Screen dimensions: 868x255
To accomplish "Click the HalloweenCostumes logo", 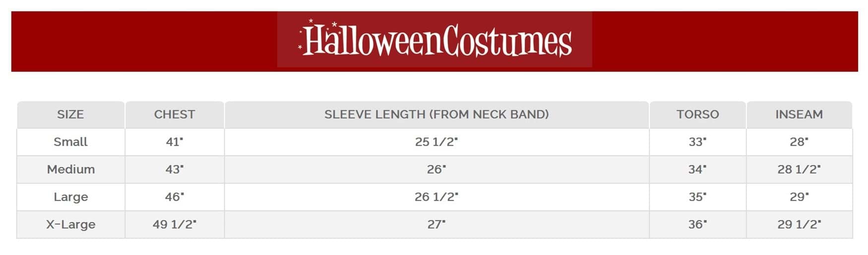I will (434, 40).
